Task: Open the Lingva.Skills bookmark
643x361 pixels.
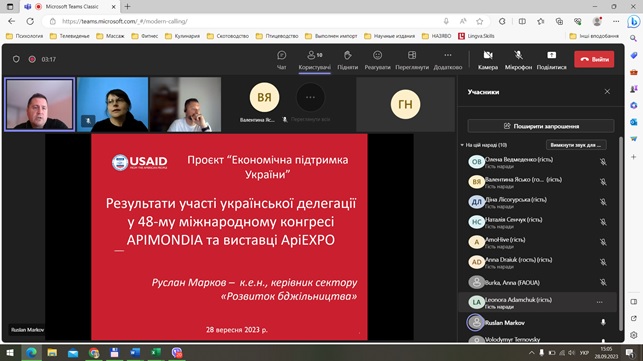Action: [x=476, y=36]
